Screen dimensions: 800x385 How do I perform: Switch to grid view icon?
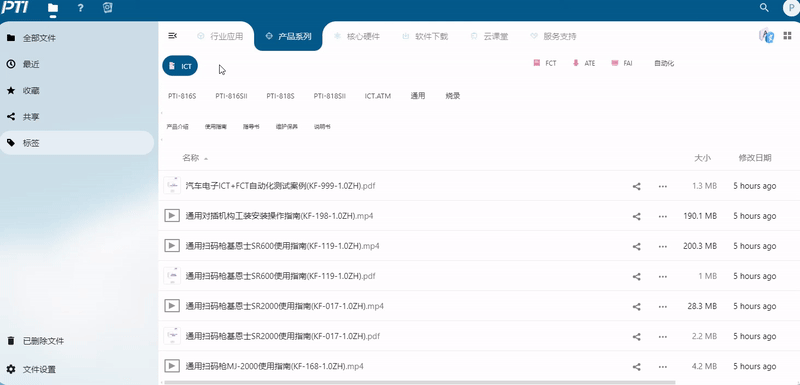[786, 36]
